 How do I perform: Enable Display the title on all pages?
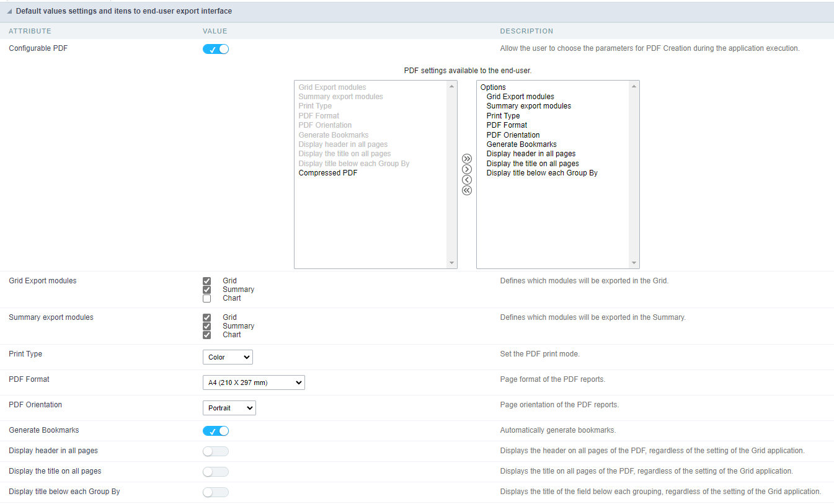(216, 472)
